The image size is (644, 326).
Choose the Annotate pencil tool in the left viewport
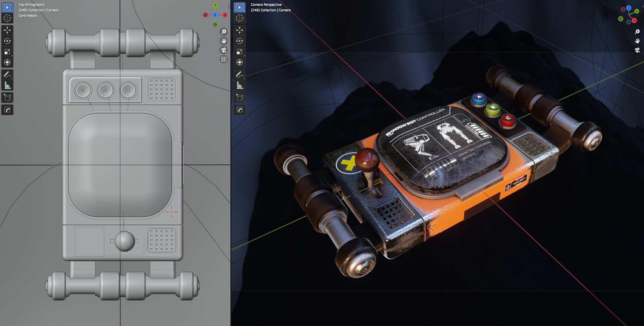(x=7, y=74)
